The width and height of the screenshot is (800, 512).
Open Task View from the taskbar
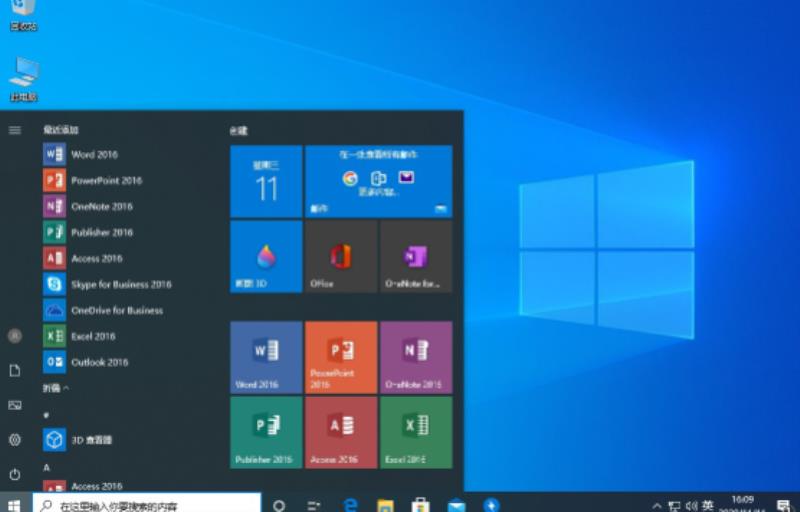[x=314, y=505]
